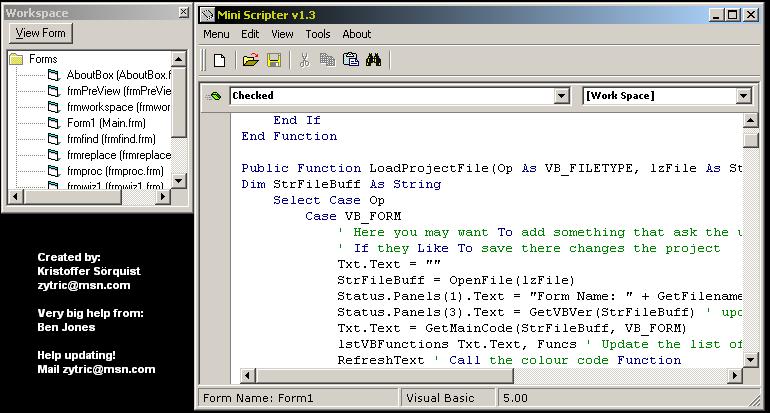Open the Tools menu
770x413 pixels.
pyautogui.click(x=318, y=34)
